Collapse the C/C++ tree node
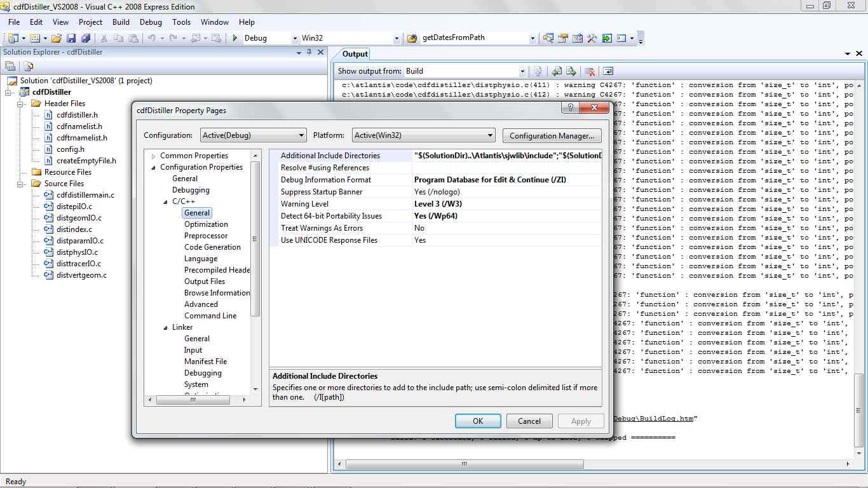 (165, 201)
